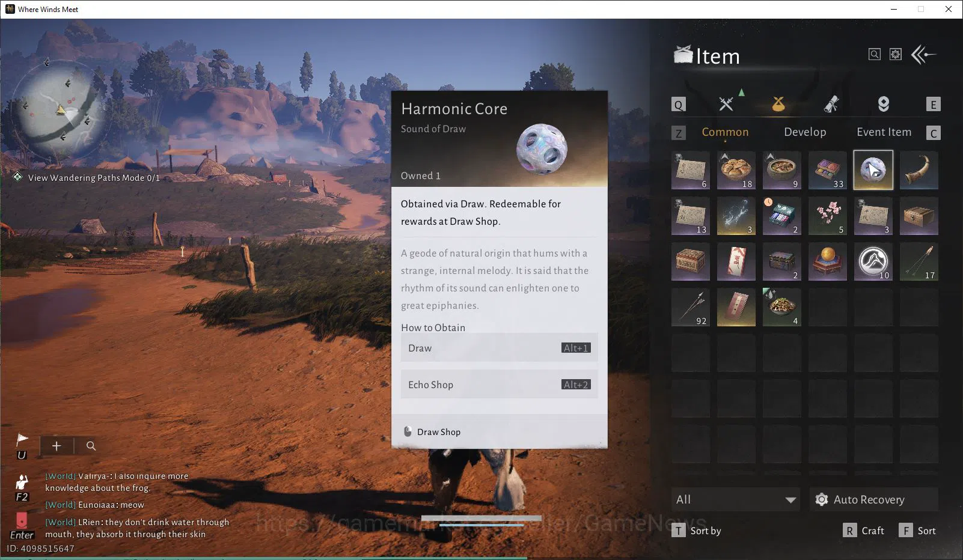Open the Draw Shop link in tooltip
Image resolution: width=963 pixels, height=560 pixels.
pos(439,432)
